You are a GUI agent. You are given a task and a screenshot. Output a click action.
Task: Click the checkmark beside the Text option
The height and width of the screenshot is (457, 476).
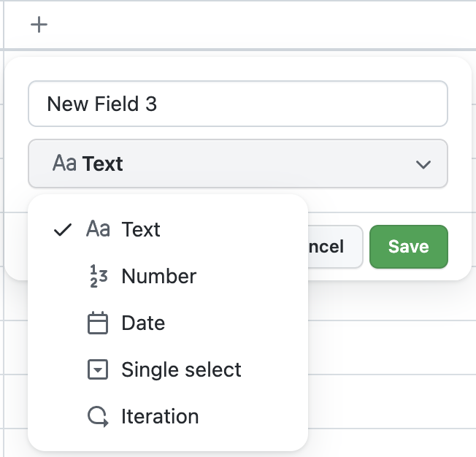[x=64, y=230]
